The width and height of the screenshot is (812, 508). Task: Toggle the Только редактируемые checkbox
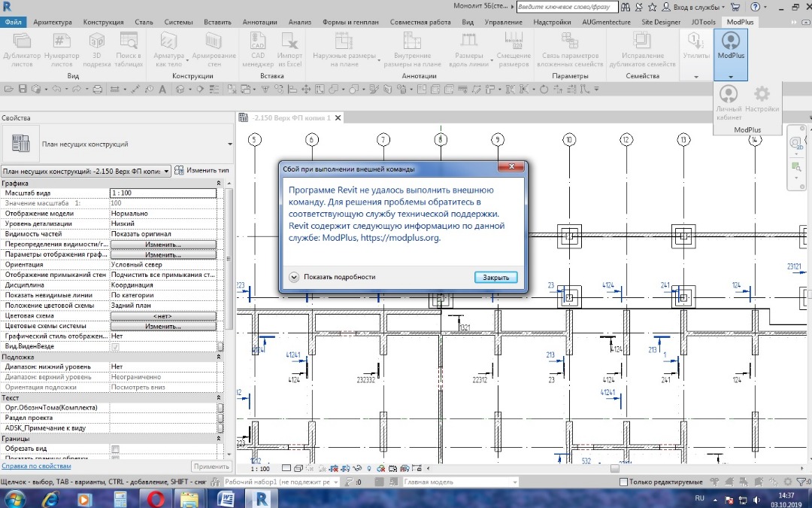pyautogui.click(x=623, y=482)
